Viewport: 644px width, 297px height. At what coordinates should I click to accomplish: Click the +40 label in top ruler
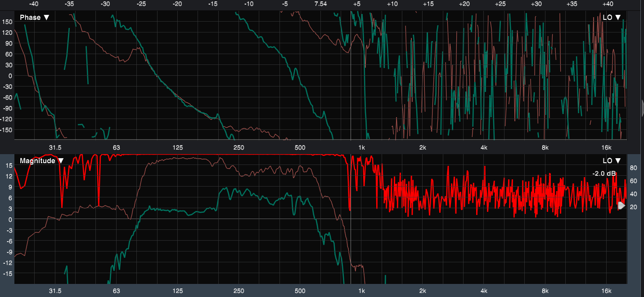pos(608,4)
